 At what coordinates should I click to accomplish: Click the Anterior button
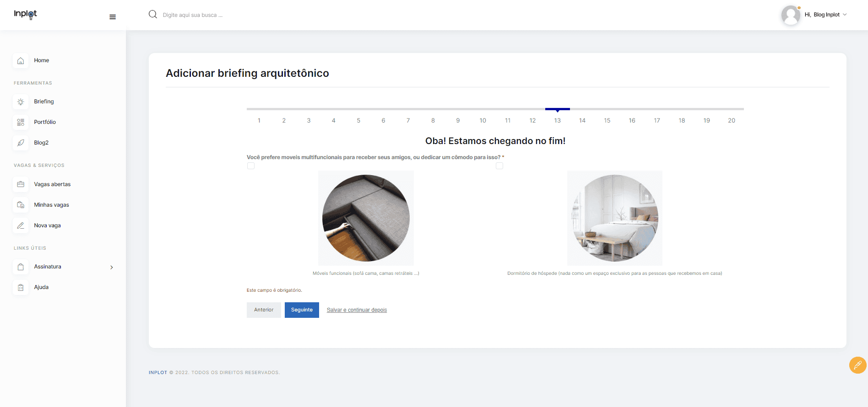coord(264,310)
